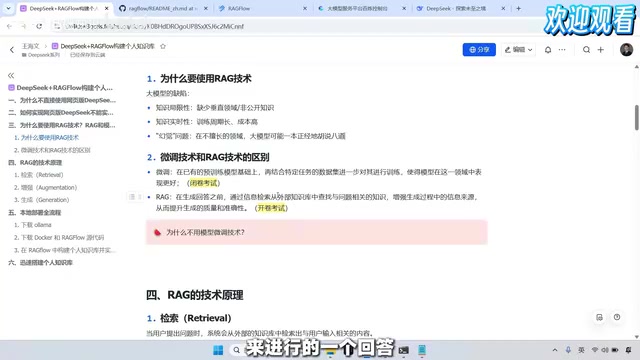Image resolution: width=640 pixels, height=360 pixels.
Task: Go to outline item 五、本地部署全流程
Action: point(34,212)
